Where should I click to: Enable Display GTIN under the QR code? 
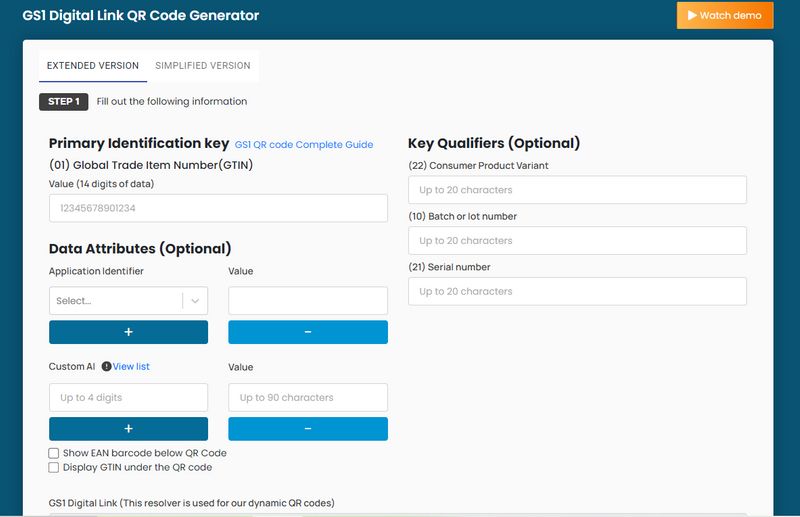point(54,467)
